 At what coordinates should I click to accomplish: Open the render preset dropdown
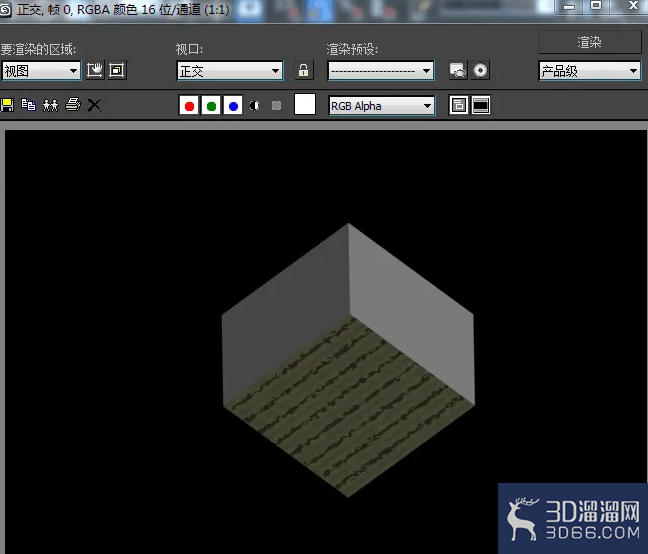(x=381, y=71)
